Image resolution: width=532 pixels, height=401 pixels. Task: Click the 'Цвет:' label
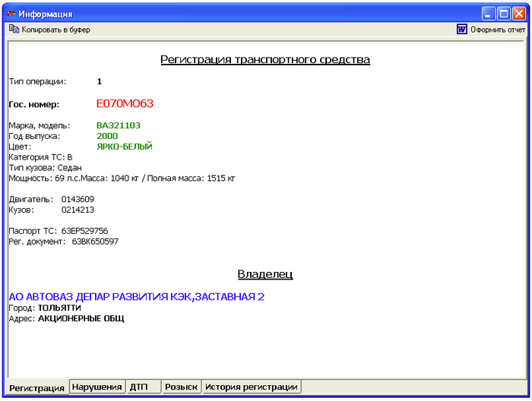tap(20, 147)
